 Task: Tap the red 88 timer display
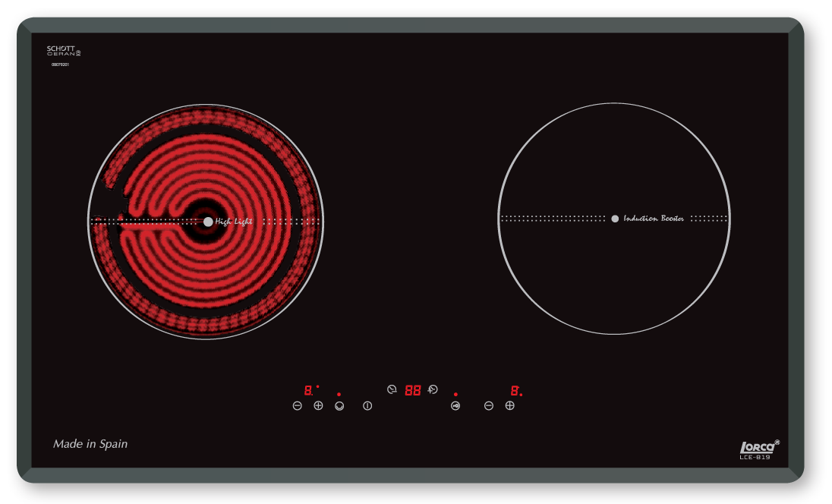tap(412, 390)
